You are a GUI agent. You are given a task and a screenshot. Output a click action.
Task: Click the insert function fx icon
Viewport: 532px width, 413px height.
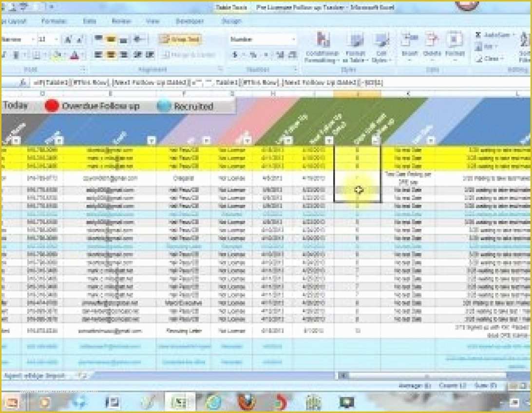(23, 82)
